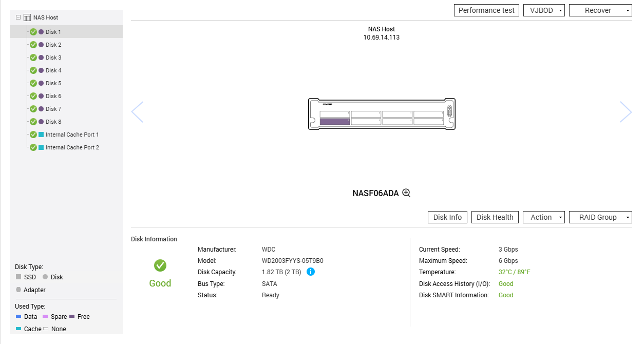This screenshot has height=344, width=644.
Task: Open the RAID Group dropdown
Action: pos(600,217)
